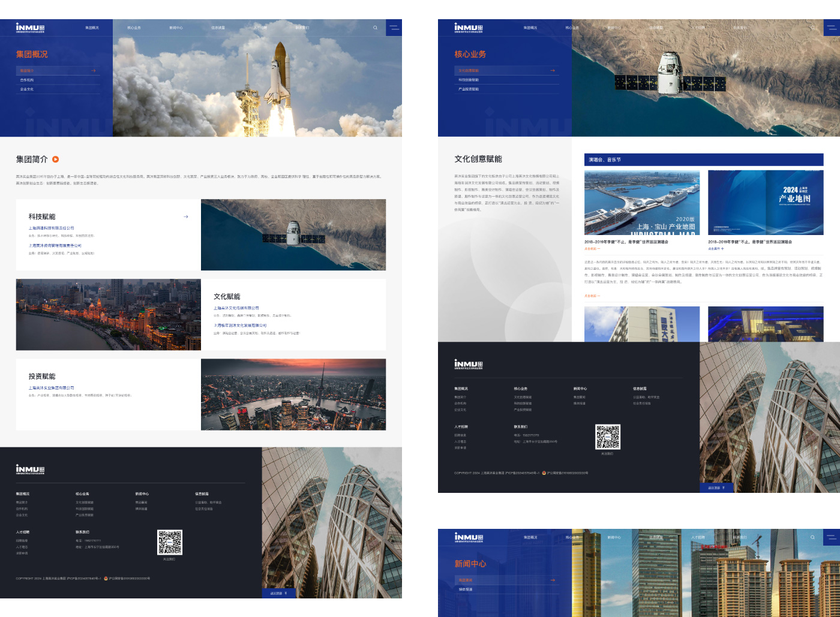Click the orange play icon beside 集团简介
Screen dimensions: 840x617
56,159
